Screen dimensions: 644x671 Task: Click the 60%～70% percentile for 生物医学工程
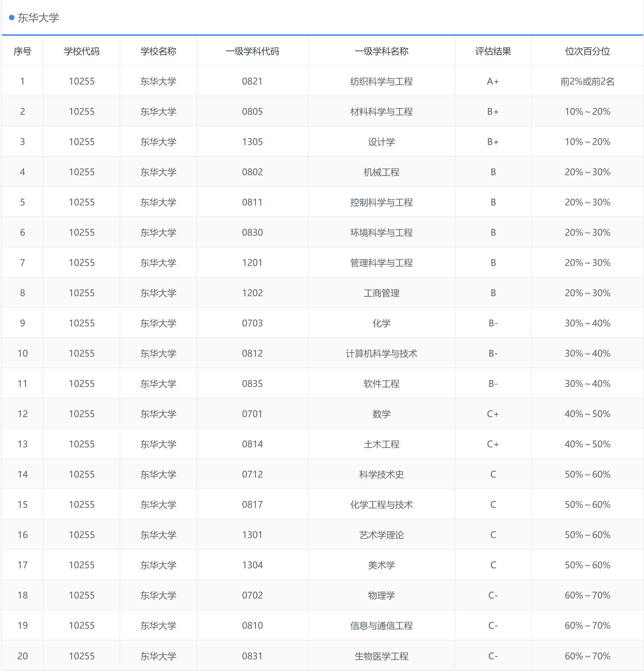[x=588, y=656]
